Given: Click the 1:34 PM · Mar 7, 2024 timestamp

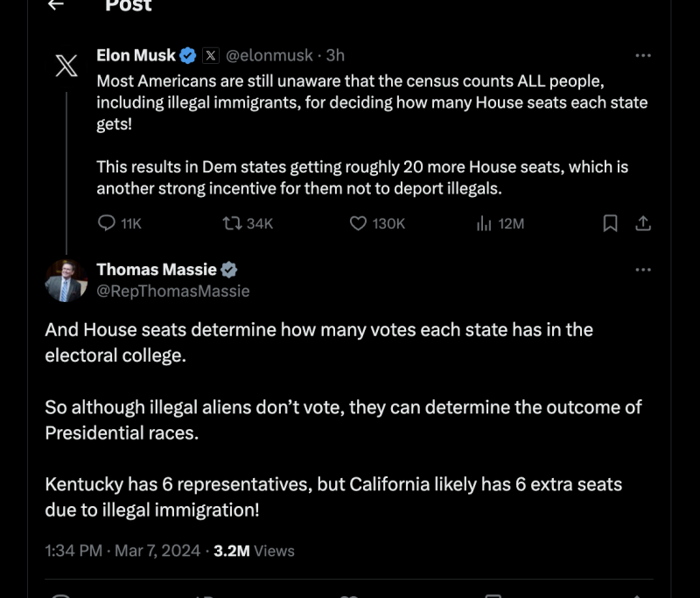Looking at the screenshot, I should click(x=122, y=551).
